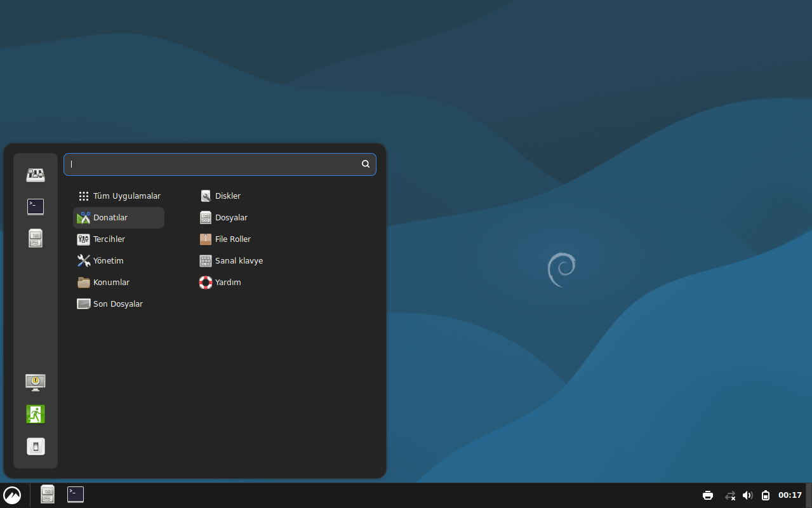Click the Tercihler settings panel icon

click(x=84, y=239)
